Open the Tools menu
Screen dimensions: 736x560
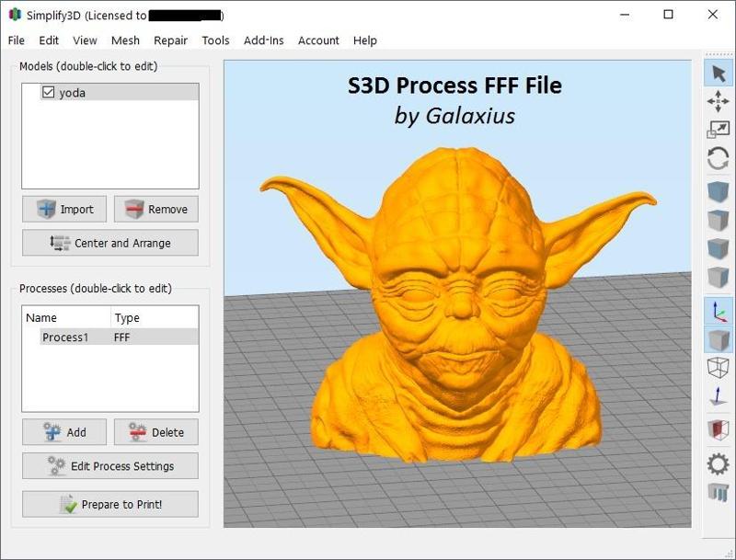tap(215, 40)
